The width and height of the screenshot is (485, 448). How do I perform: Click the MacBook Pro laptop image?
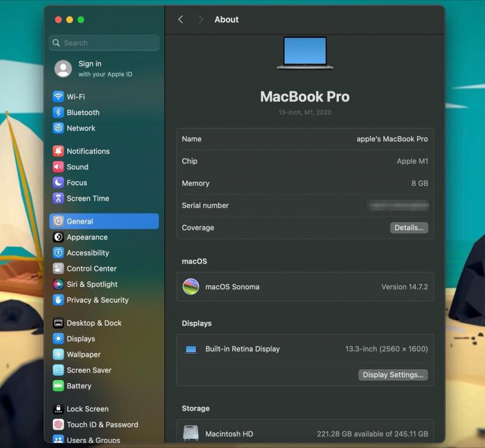click(x=305, y=53)
